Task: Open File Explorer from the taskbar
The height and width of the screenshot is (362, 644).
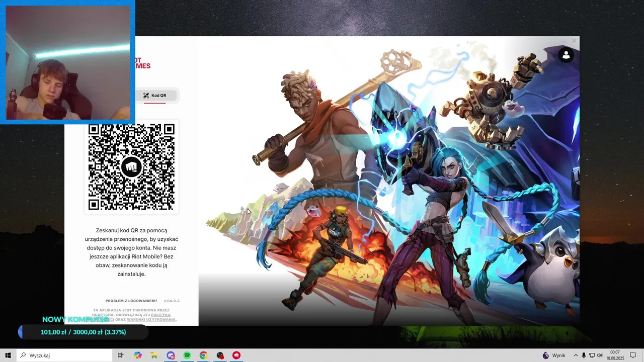Action: tap(154, 355)
